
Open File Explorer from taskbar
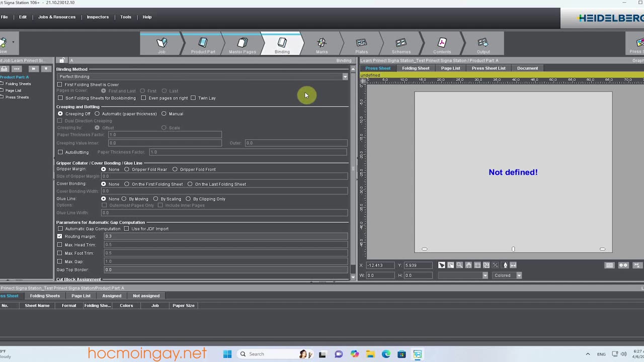point(370,354)
